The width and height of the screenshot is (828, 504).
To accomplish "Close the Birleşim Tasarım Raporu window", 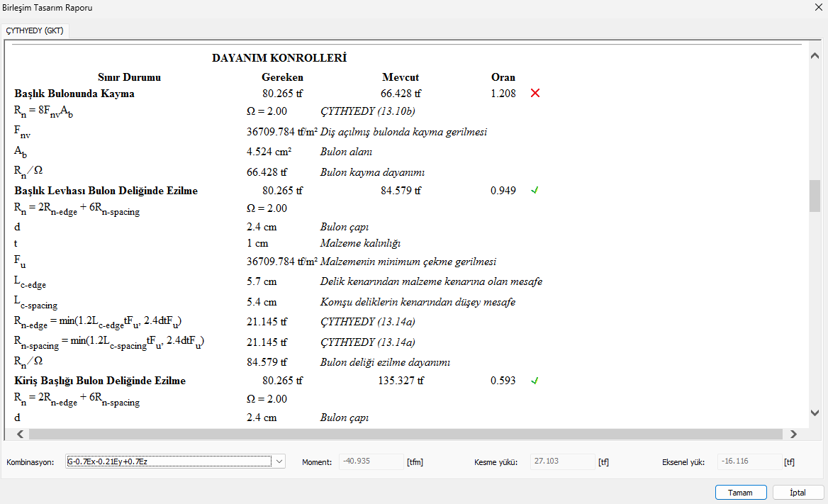I will click(812, 8).
